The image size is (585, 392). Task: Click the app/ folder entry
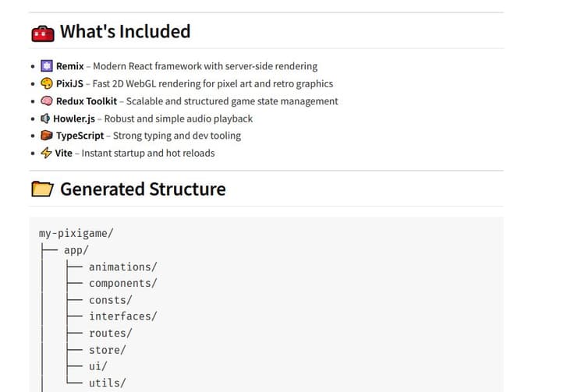pyautogui.click(x=76, y=250)
